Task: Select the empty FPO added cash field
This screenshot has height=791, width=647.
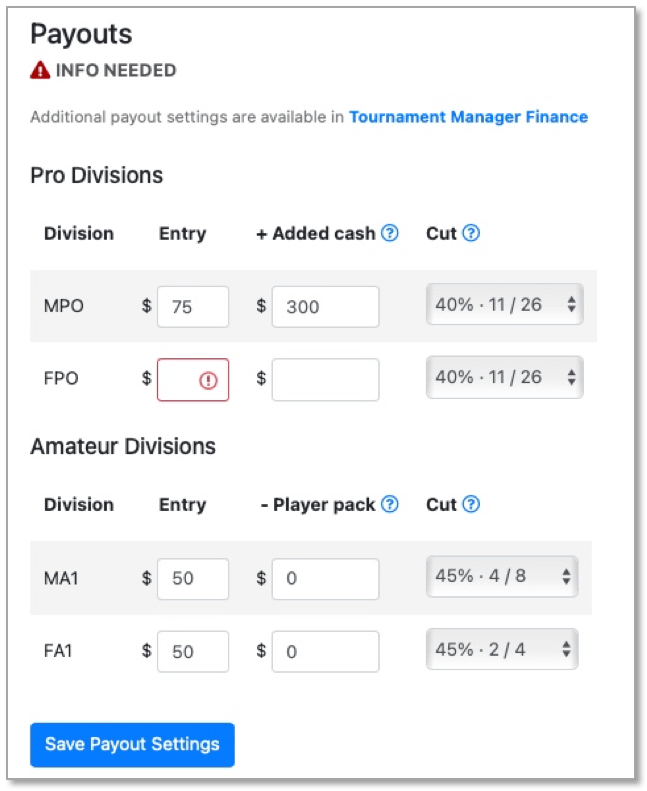Action: [325, 380]
